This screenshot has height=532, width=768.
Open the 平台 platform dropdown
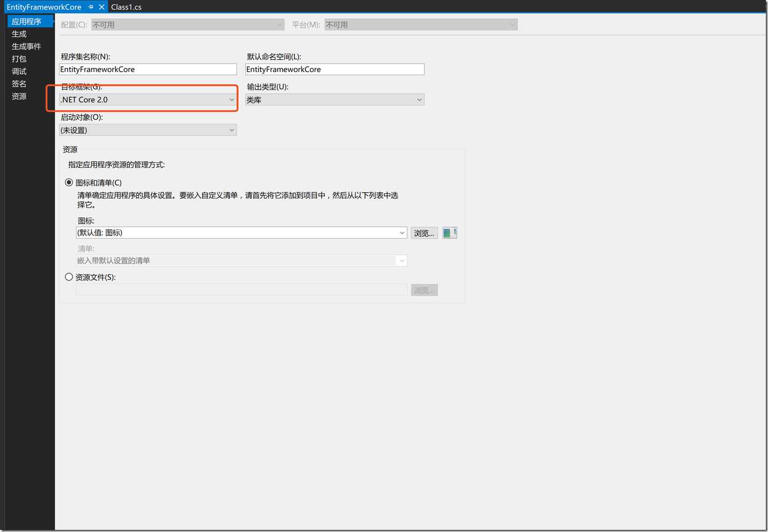tap(421, 25)
